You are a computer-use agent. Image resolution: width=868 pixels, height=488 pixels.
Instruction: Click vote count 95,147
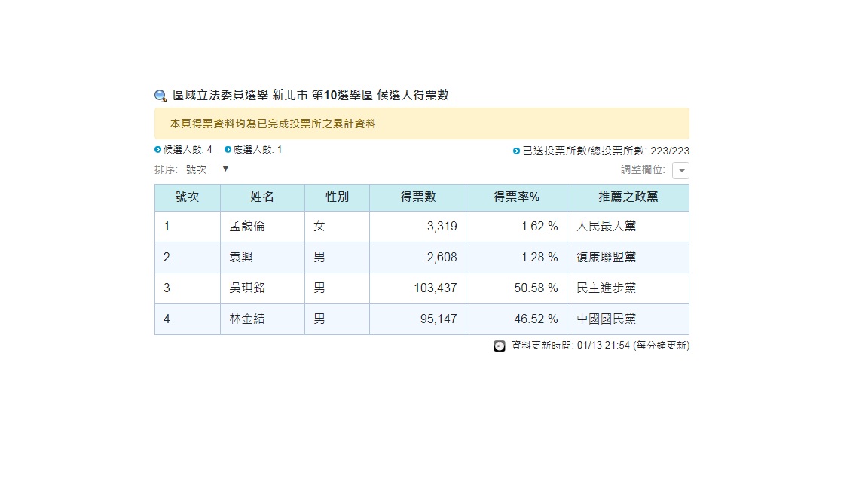click(439, 319)
